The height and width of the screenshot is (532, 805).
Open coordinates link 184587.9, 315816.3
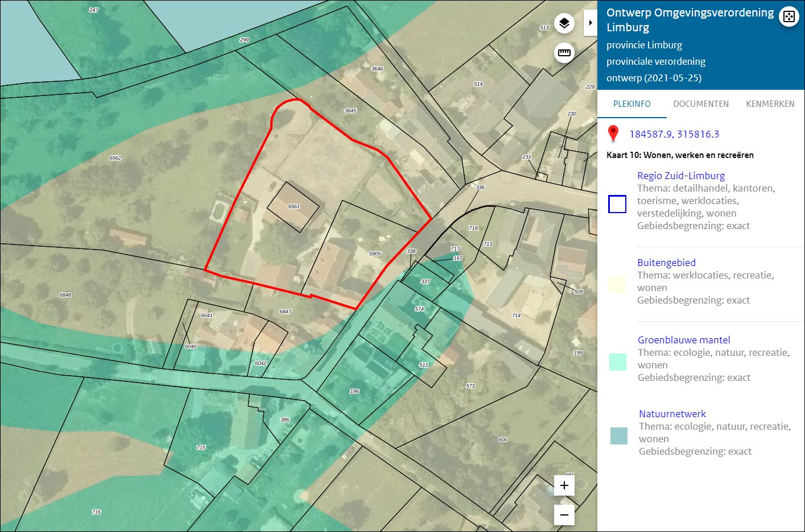[x=674, y=134]
